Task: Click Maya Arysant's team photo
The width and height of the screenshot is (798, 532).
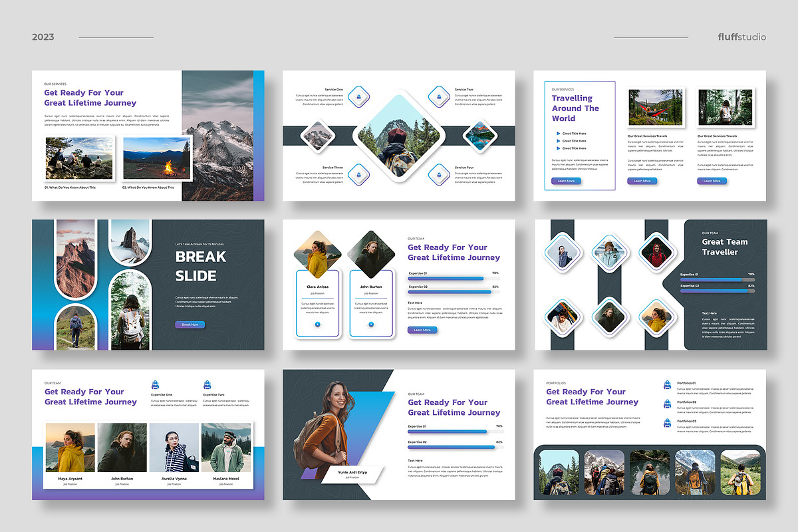Action: click(70, 448)
